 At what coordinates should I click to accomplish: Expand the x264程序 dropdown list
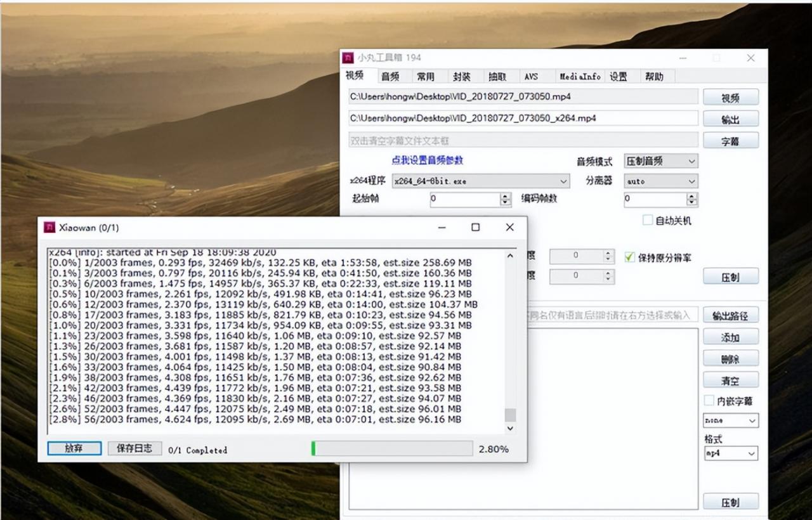[x=481, y=181]
